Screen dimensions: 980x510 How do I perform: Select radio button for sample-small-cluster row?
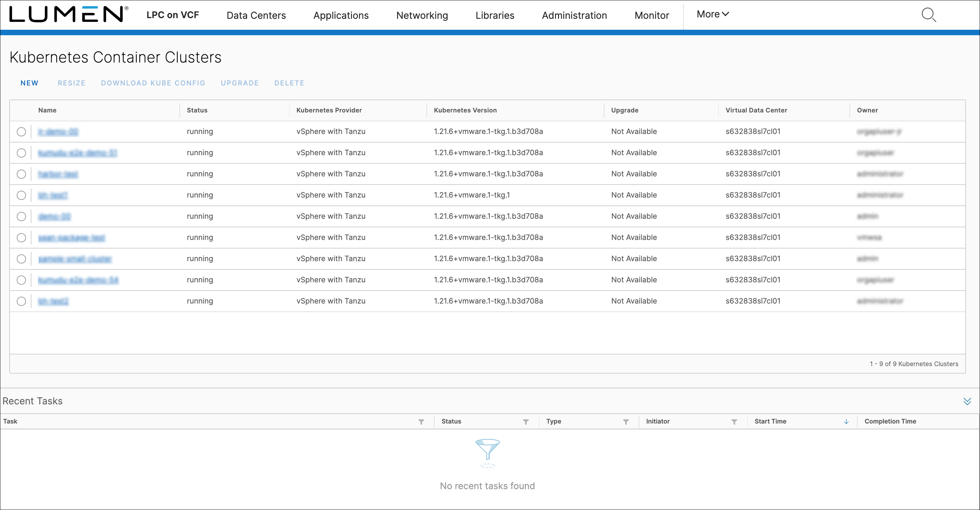[x=21, y=259]
